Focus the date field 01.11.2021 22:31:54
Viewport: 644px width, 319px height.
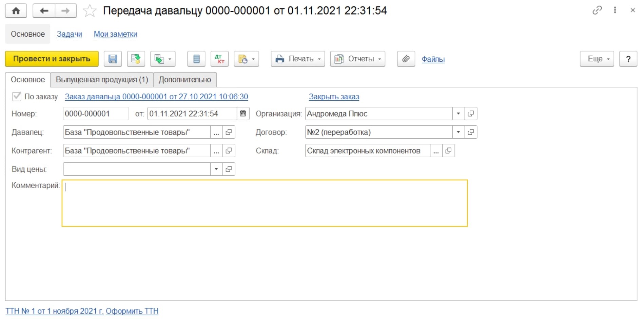click(x=192, y=114)
